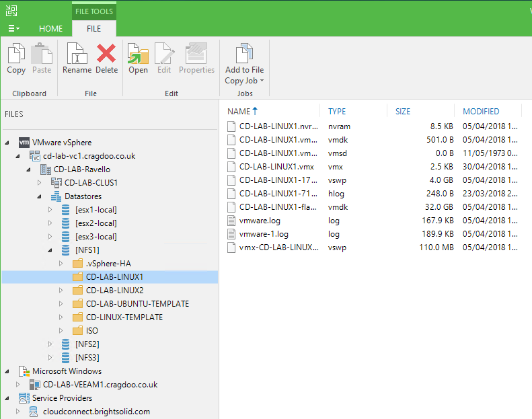Viewport: 532px width, 419px height.
Task: Open the main hamburger menu
Action: point(13,28)
